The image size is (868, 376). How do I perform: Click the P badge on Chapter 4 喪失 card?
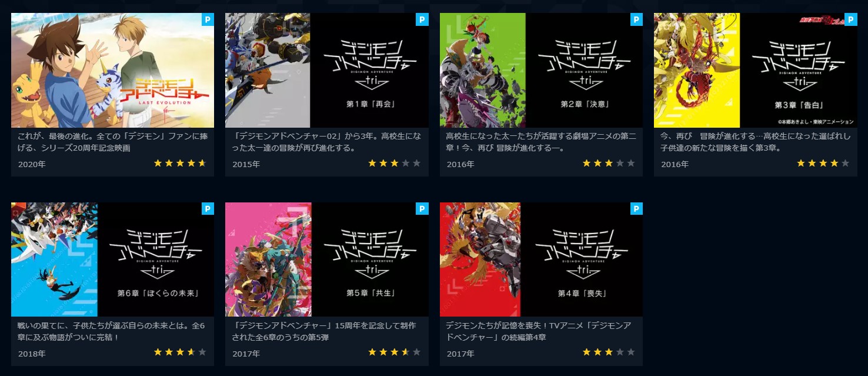636,209
